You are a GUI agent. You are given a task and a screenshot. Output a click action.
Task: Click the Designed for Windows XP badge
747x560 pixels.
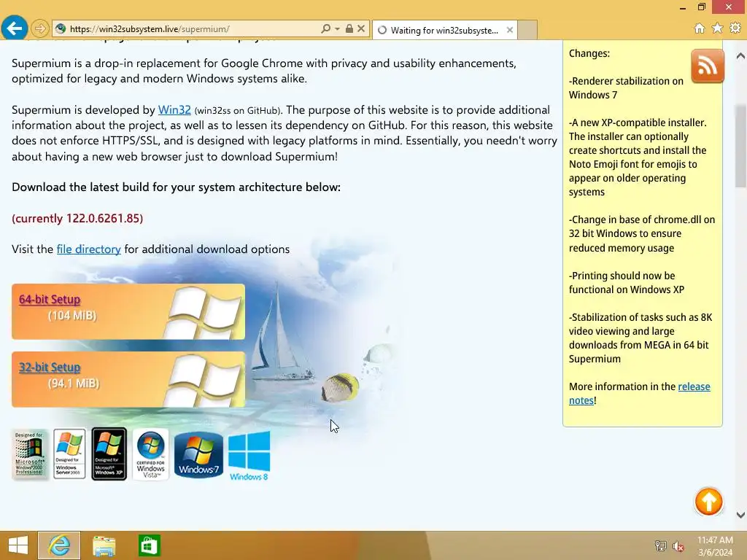pyautogui.click(x=109, y=454)
